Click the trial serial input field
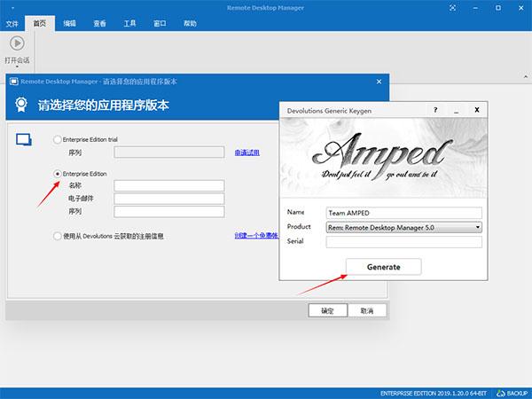The width and height of the screenshot is (532, 399). pos(169,153)
